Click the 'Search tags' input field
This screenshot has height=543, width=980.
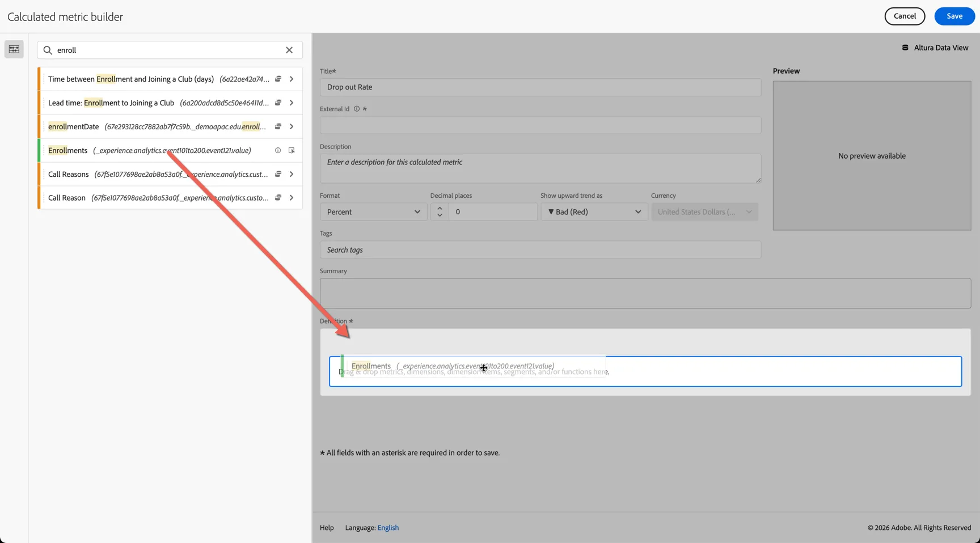540,250
